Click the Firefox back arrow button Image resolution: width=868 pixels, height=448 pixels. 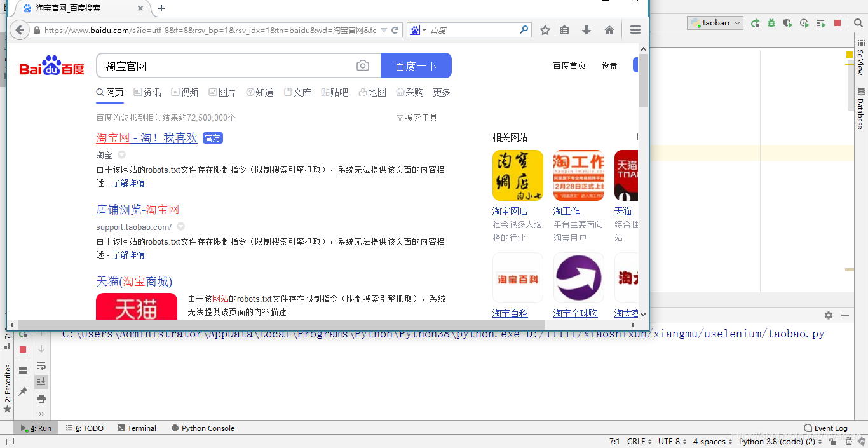20,30
